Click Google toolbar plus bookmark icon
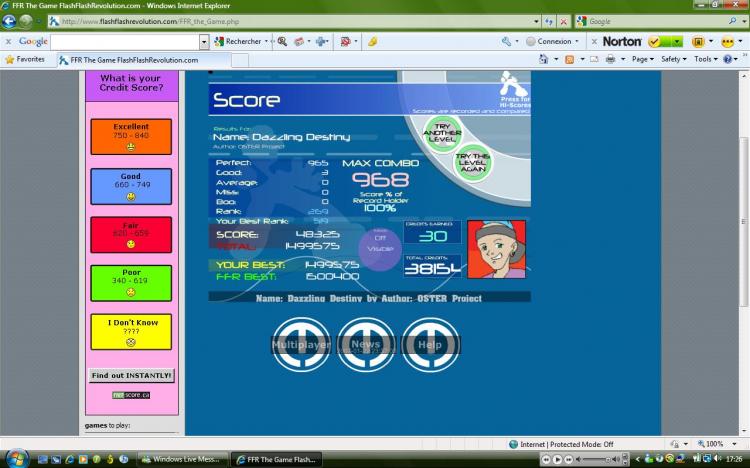The width and height of the screenshot is (750, 468). tap(321, 42)
